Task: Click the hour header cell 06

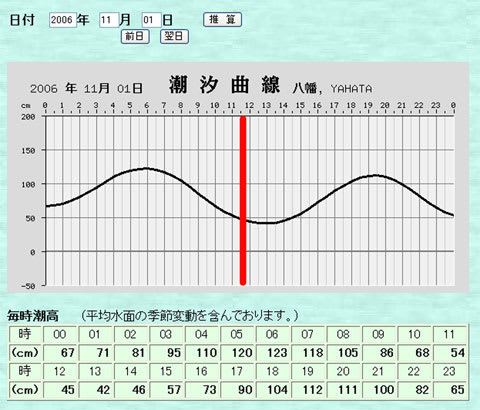Action: coord(273,334)
